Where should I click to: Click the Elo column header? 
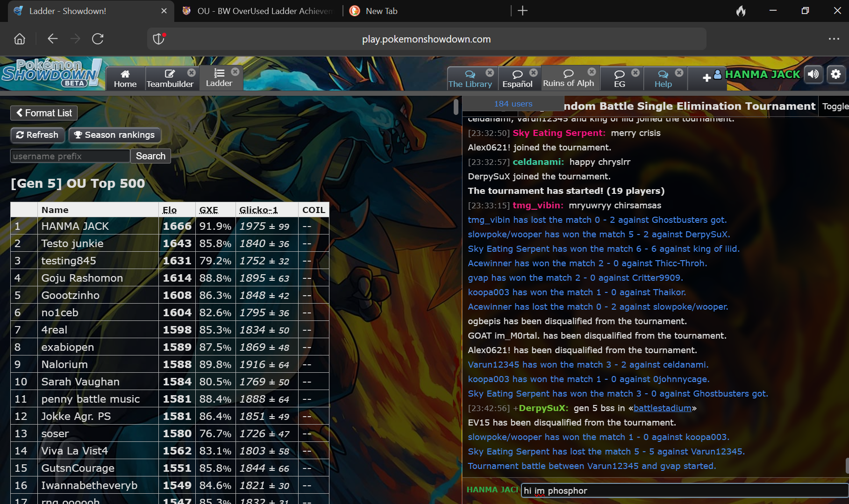point(170,210)
